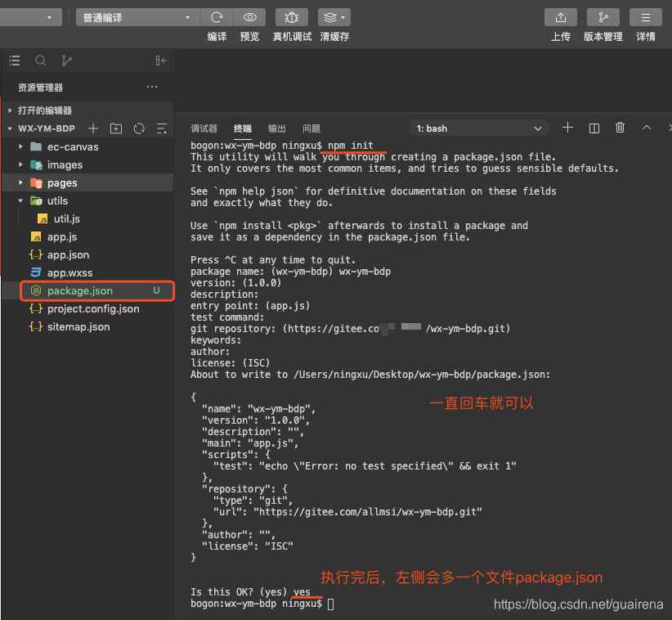The image size is (672, 620).
Task: Click the gitee URL in terminal output
Action: tap(367, 512)
